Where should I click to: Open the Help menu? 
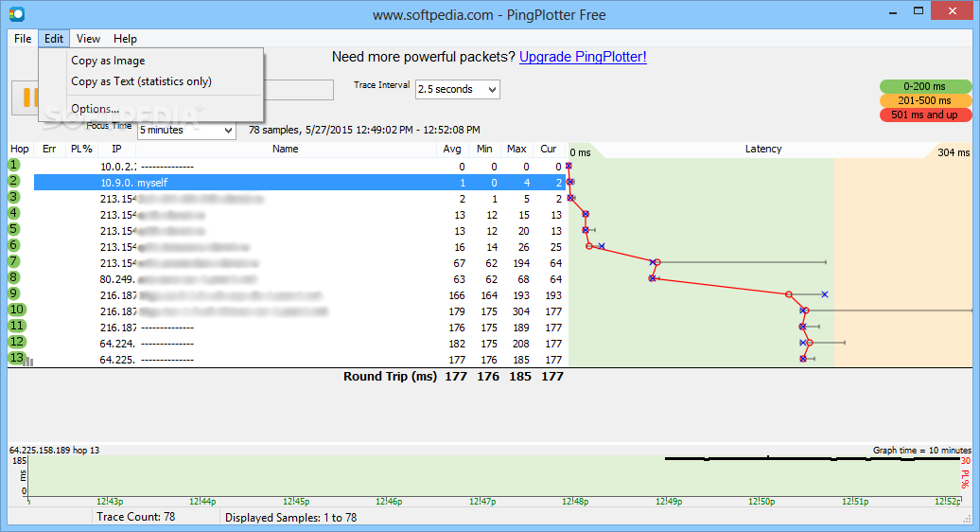pos(125,38)
